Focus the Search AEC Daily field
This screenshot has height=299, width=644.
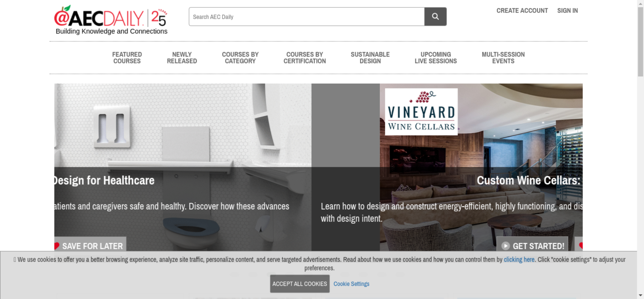307,16
